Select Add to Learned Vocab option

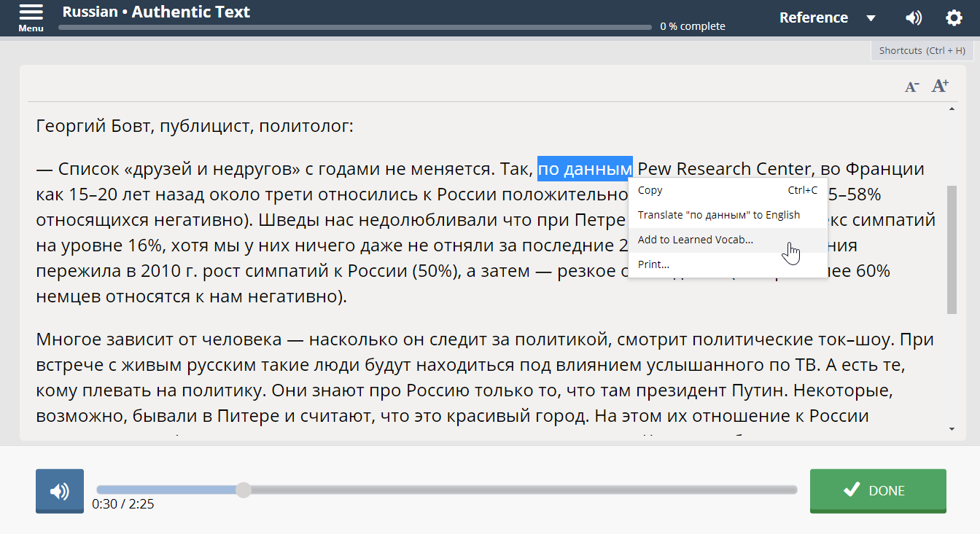(696, 240)
